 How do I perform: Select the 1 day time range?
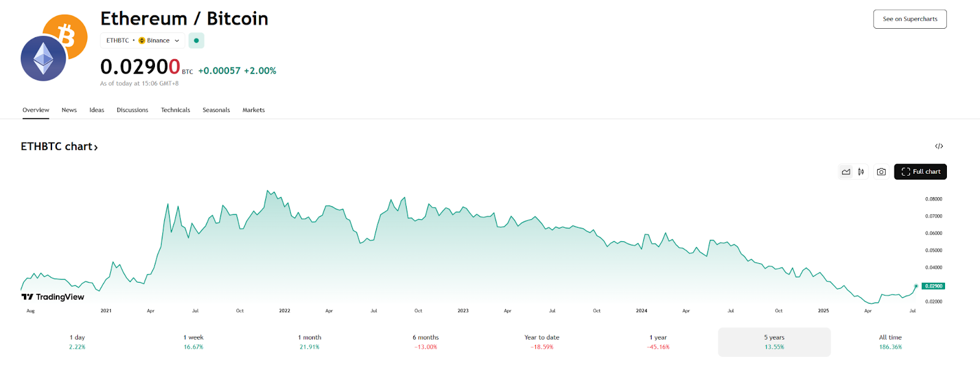point(77,342)
